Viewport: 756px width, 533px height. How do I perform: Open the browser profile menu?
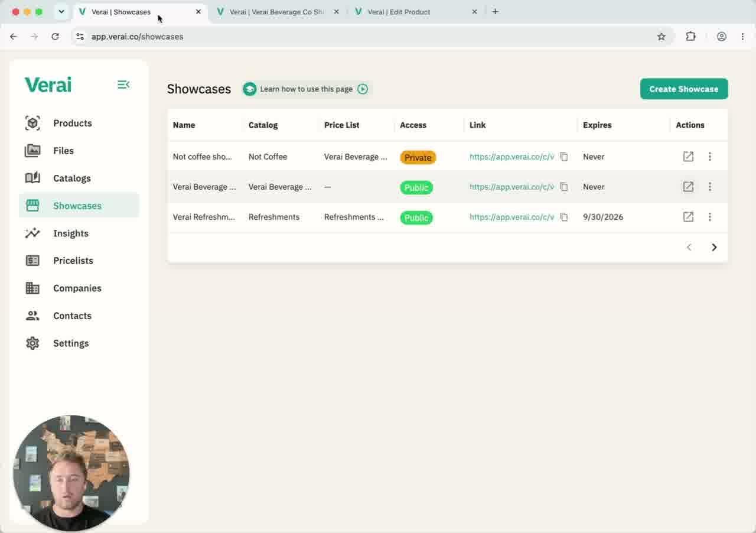click(722, 37)
